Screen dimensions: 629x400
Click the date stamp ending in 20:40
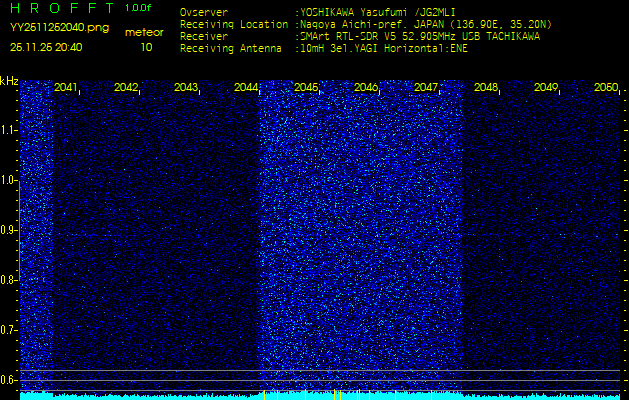(x=46, y=47)
